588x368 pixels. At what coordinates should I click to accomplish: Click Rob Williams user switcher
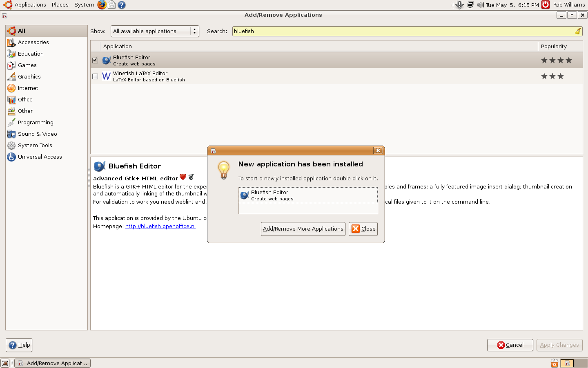pos(569,5)
